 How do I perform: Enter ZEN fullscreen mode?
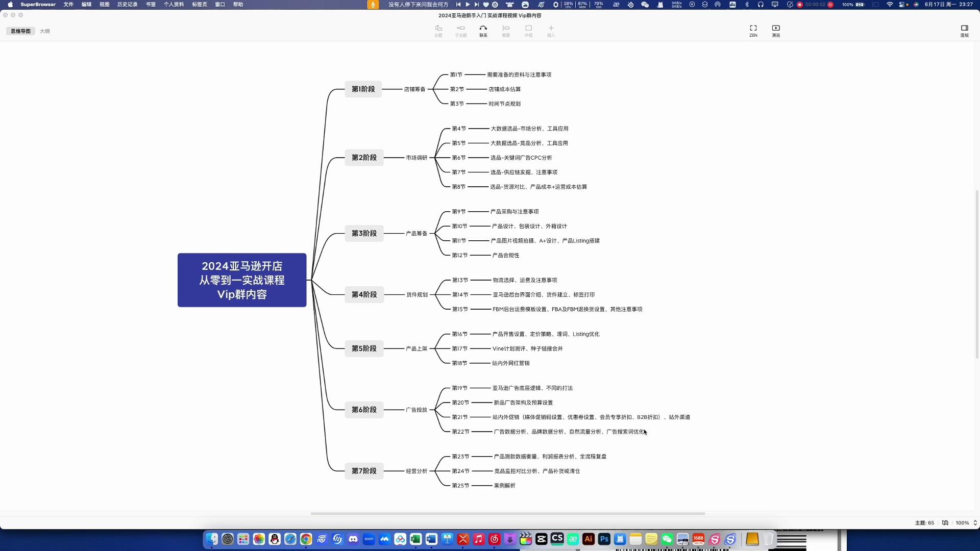click(x=753, y=31)
